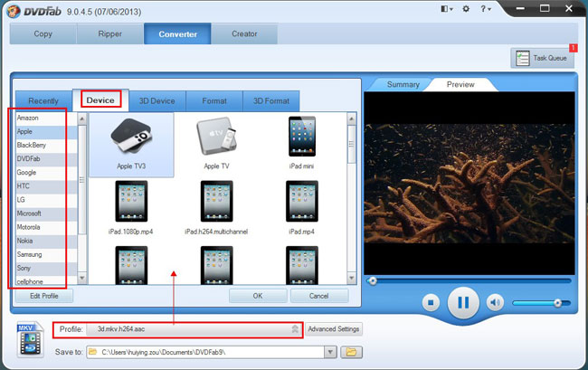Click brand list scroll up arrow

[82, 119]
